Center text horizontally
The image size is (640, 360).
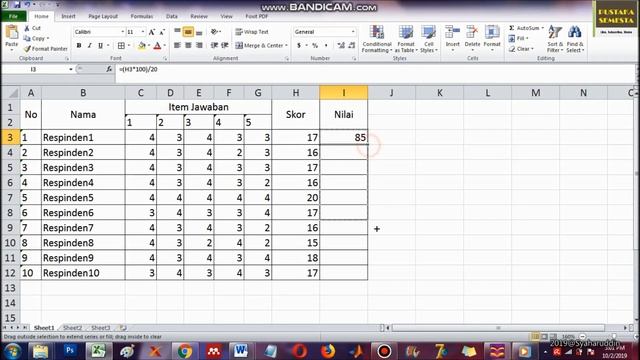tap(188, 45)
